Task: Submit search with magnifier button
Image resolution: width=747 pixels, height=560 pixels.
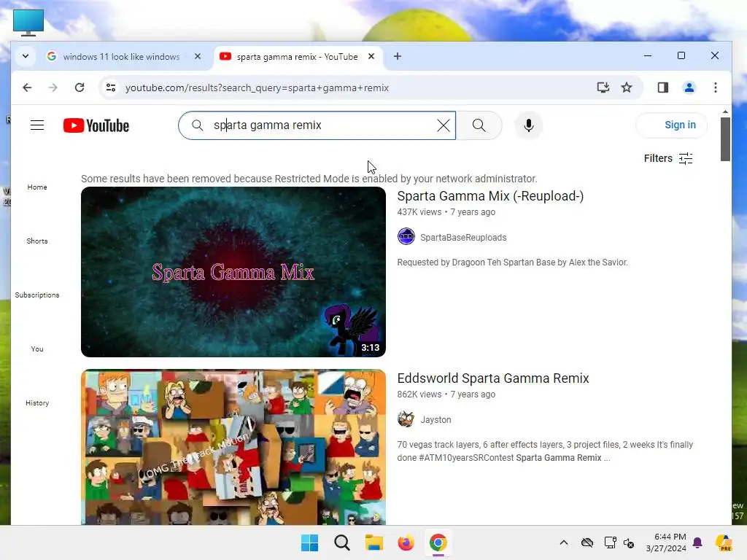Action: click(479, 125)
